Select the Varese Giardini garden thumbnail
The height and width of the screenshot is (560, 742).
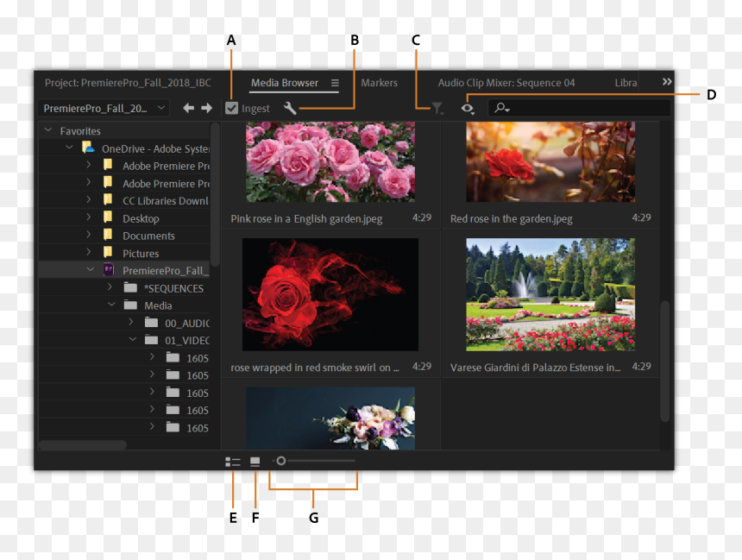550,294
